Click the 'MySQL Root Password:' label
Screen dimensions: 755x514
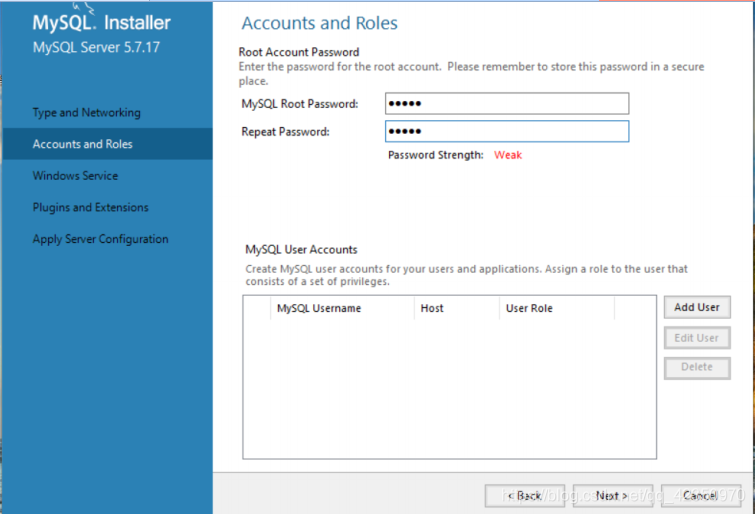pyautogui.click(x=300, y=104)
